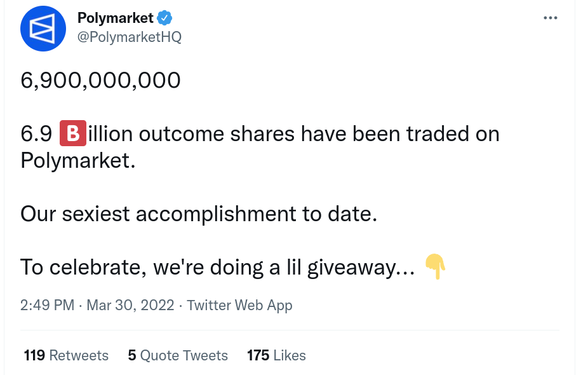Screen dimensions: 588x375
Task: Click the 2:49 PM timestamp
Action: point(47,305)
